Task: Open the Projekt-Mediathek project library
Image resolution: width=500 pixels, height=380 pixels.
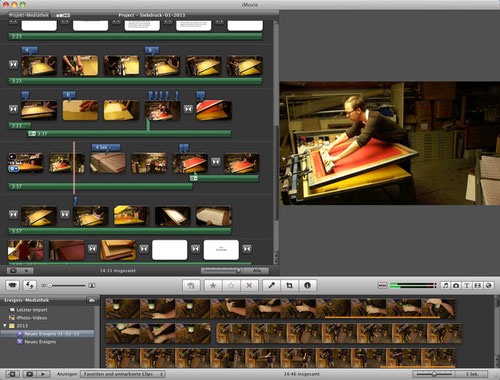Action: tap(29, 15)
